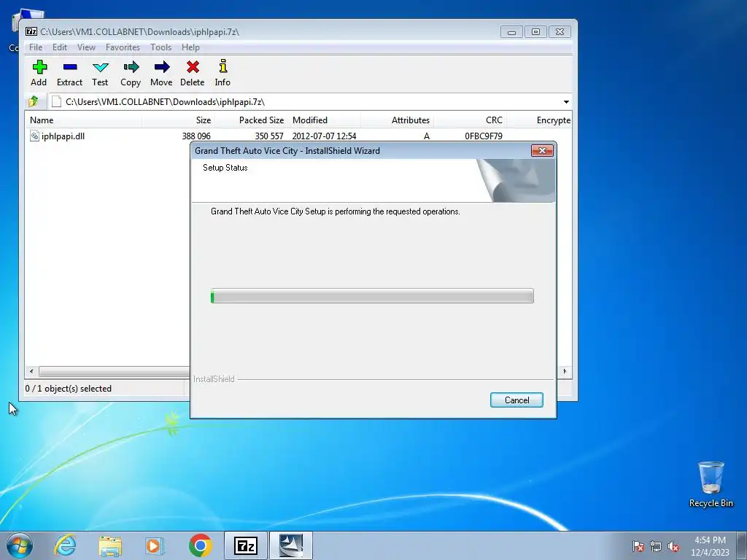
Task: Open Windows Explorer from the taskbar
Action: point(110,545)
